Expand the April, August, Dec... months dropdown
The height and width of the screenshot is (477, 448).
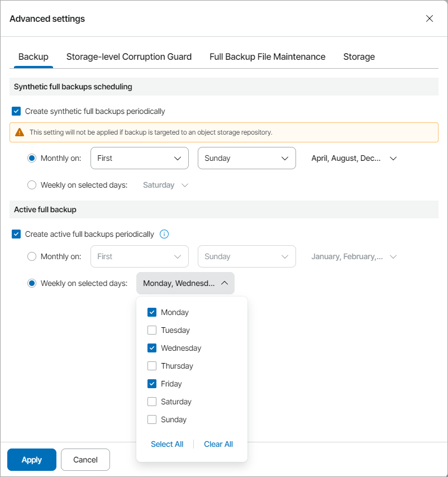354,158
